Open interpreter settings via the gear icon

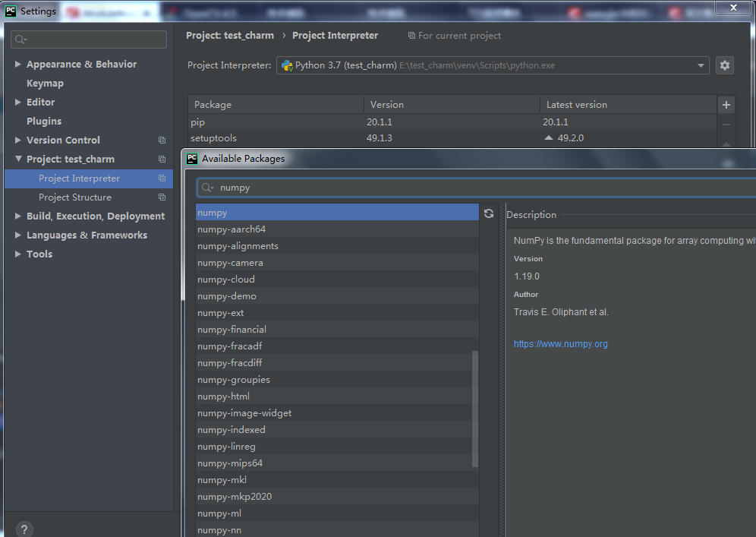pos(724,65)
